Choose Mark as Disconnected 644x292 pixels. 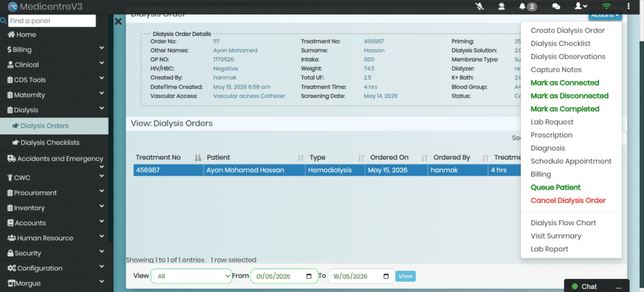(569, 96)
